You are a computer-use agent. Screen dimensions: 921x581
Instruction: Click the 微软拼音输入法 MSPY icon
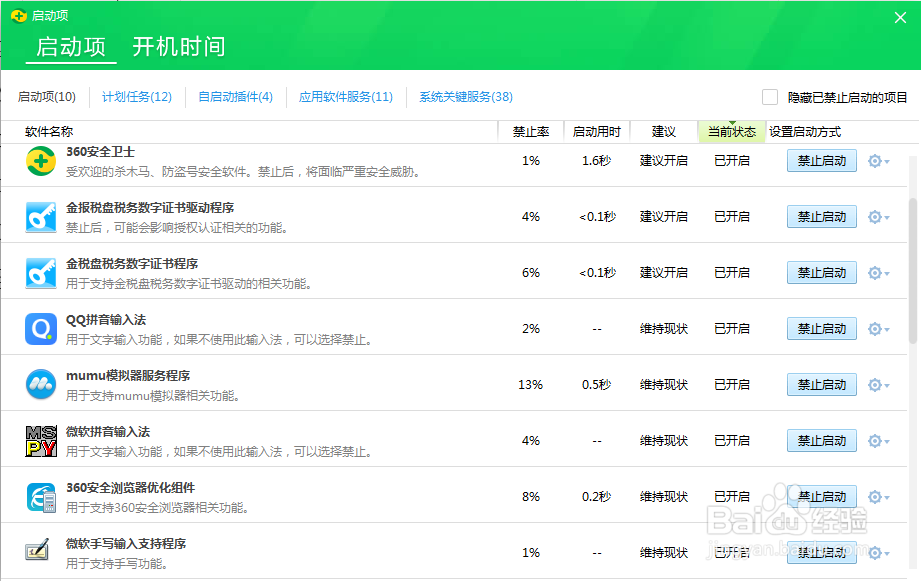tap(41, 441)
